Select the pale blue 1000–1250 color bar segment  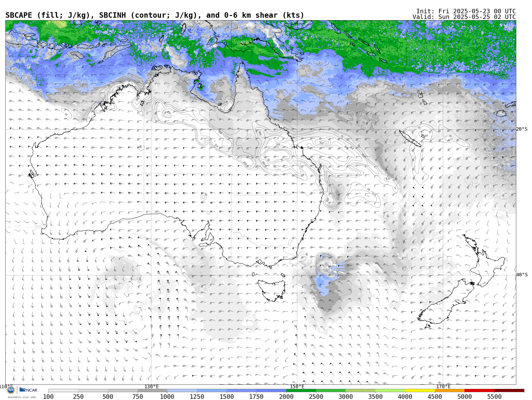coord(182,391)
